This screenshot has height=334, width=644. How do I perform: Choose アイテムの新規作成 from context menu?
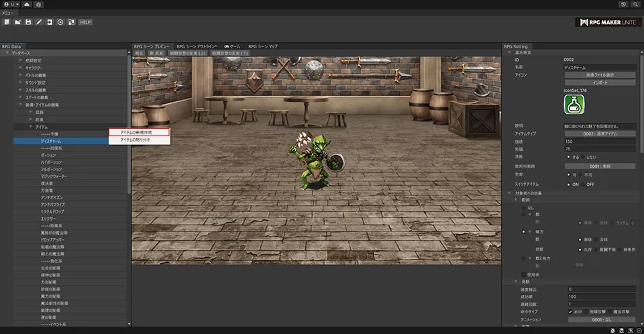click(x=136, y=133)
